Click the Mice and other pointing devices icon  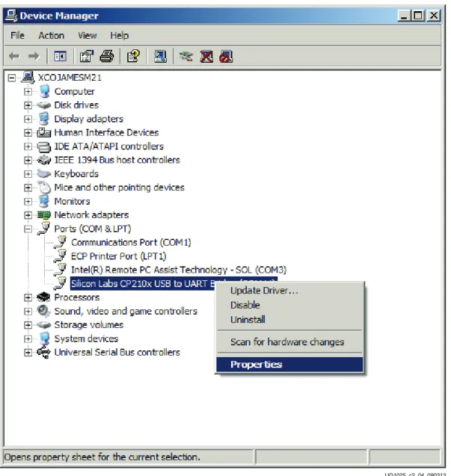pos(44,188)
